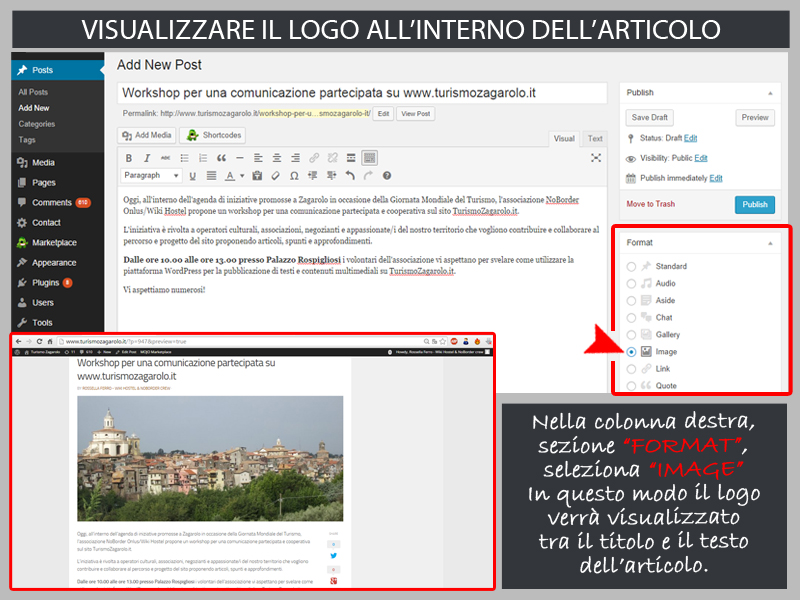The height and width of the screenshot is (600, 800).
Task: Apply strikethrough formatting
Action: point(165,158)
